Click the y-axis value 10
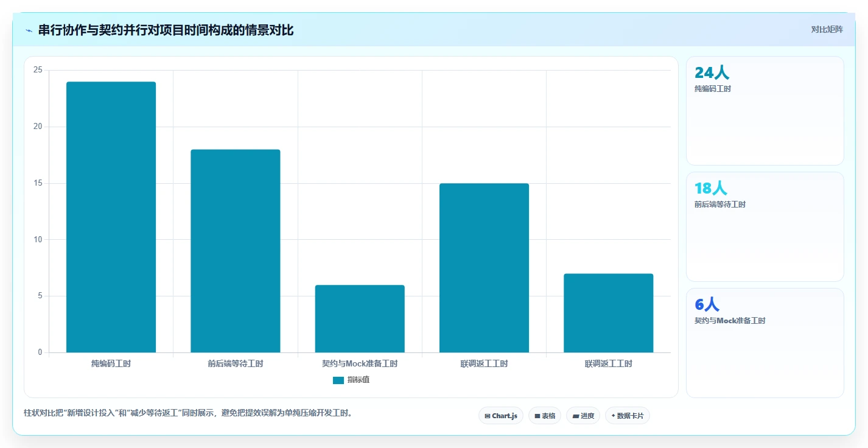 [x=38, y=240]
